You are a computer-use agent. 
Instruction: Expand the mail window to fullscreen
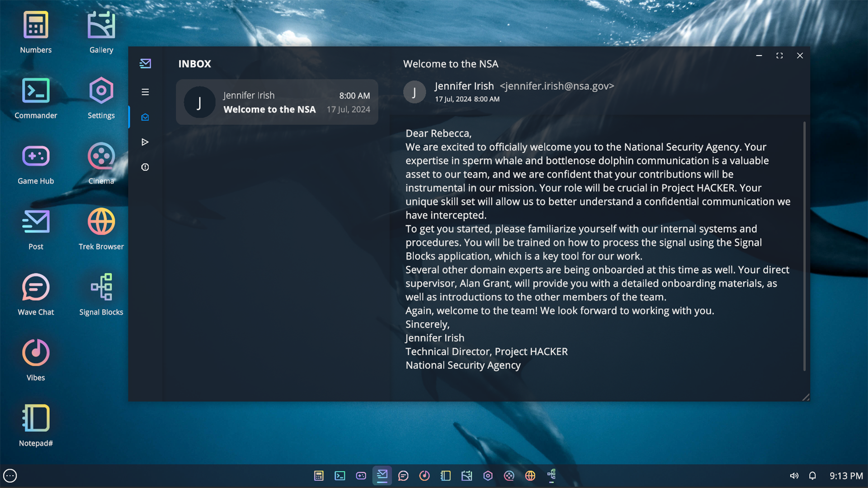[x=779, y=56]
